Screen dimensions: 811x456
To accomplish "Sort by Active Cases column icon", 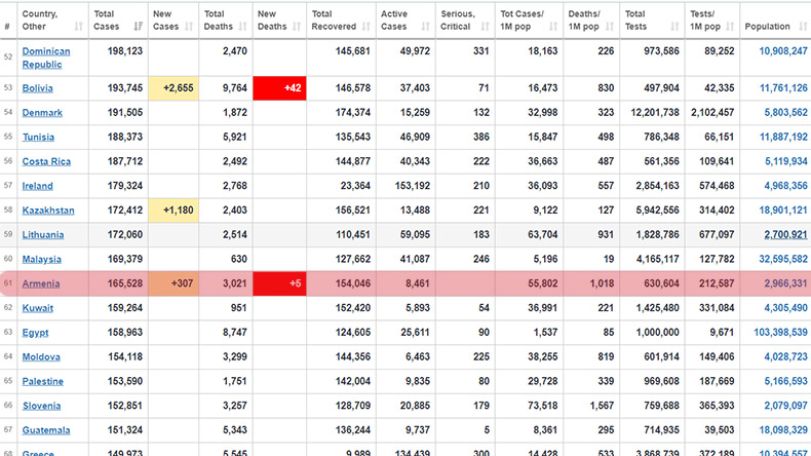I will (x=426, y=26).
